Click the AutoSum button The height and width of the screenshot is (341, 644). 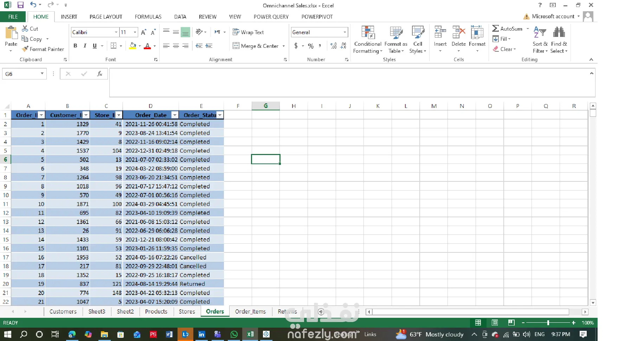[x=507, y=29]
